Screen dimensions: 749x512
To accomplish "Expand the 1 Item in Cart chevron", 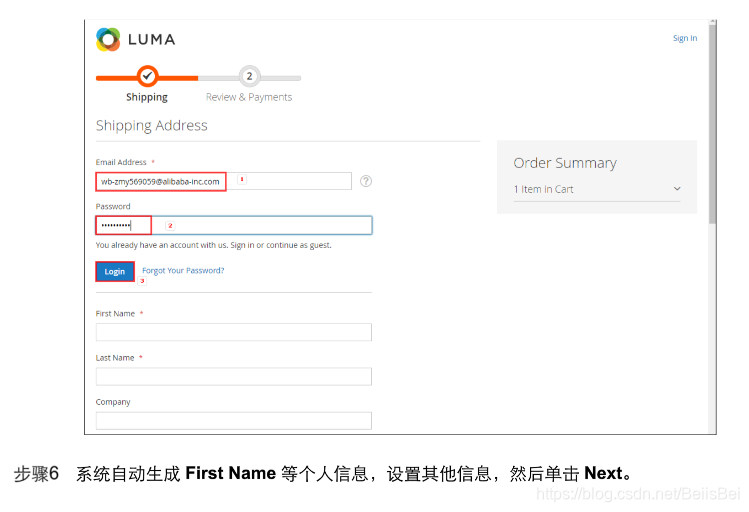I will click(x=677, y=189).
